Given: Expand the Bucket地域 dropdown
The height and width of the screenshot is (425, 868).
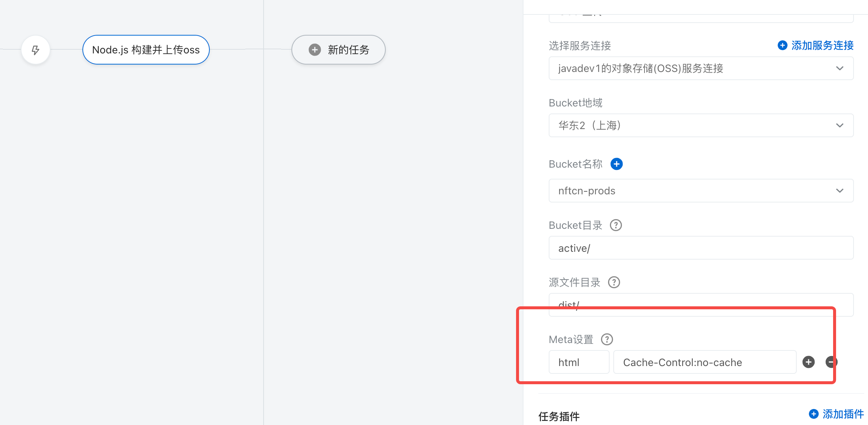Looking at the screenshot, I should tap(701, 125).
